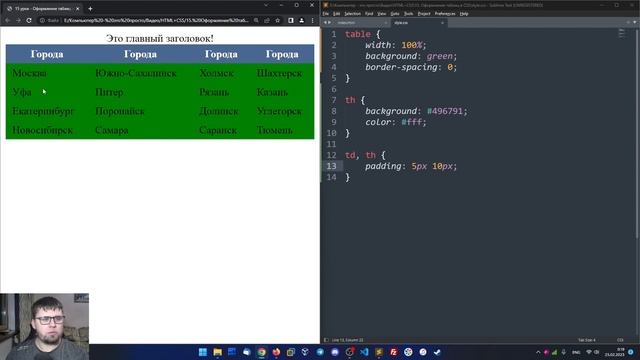
Task: Open Firefox from the taskbar
Action: click(276, 352)
